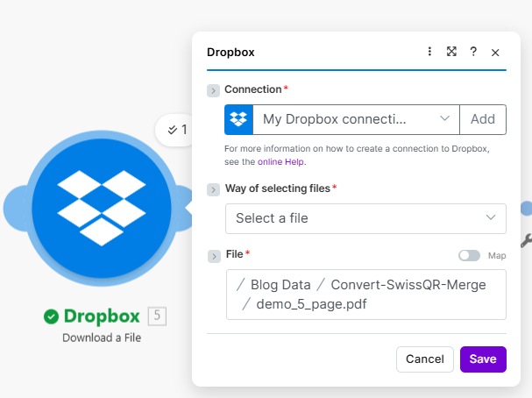Viewport: 532px width, 398px height.
Task: Click the wrench icon at right edge
Action: pyautogui.click(x=526, y=239)
